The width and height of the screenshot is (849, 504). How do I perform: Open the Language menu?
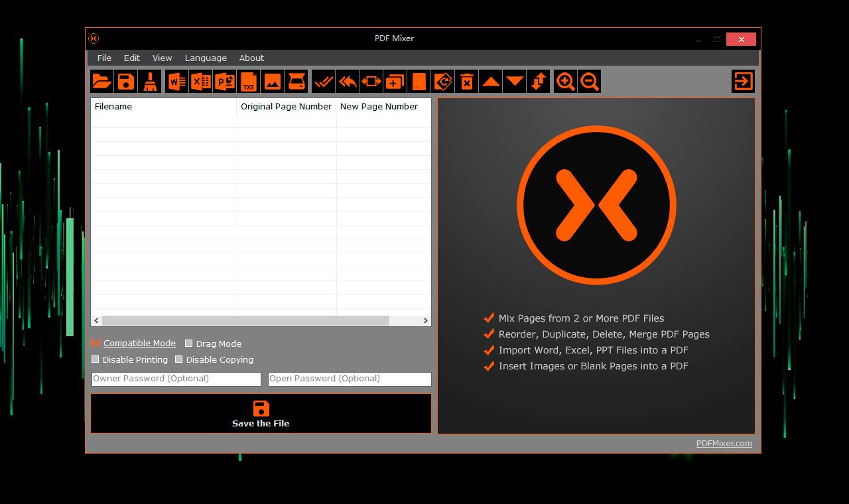pyautogui.click(x=206, y=58)
